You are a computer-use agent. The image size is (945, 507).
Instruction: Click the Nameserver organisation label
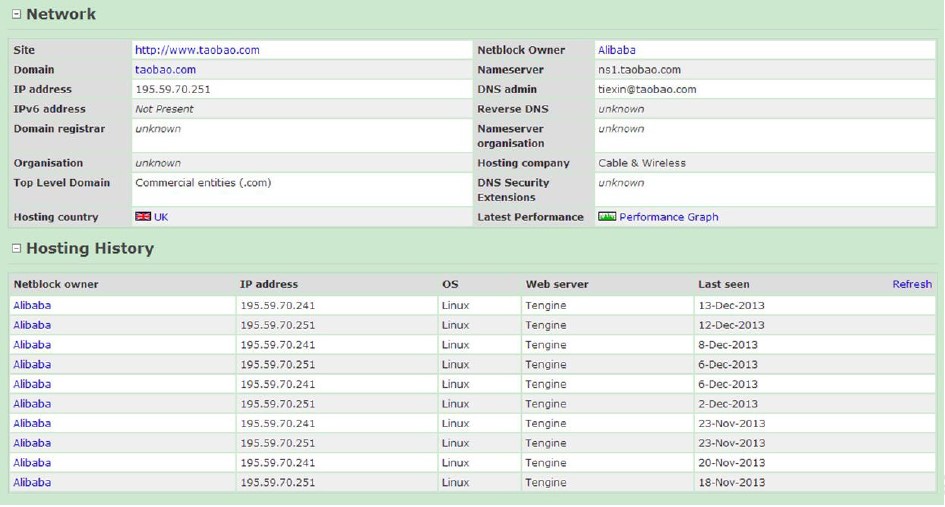pyautogui.click(x=510, y=136)
